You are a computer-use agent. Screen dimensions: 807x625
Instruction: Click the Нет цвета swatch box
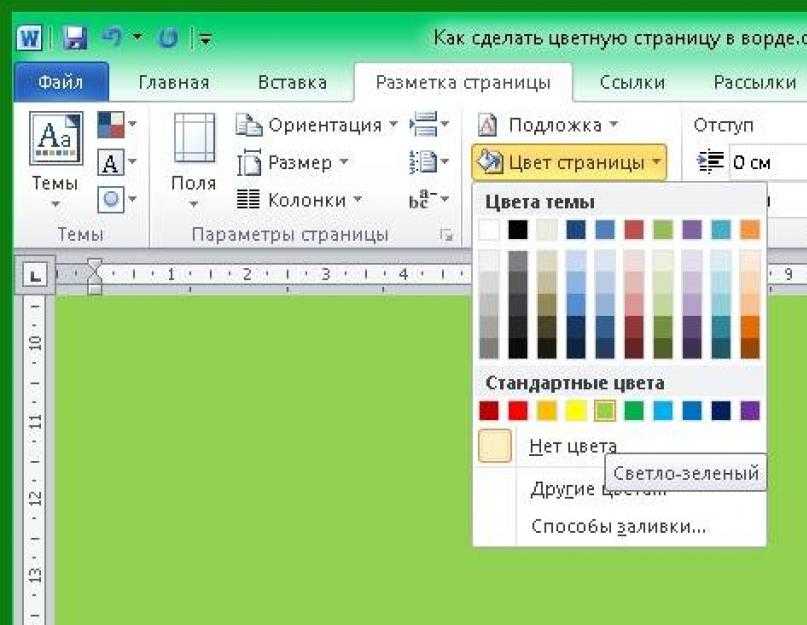point(495,446)
